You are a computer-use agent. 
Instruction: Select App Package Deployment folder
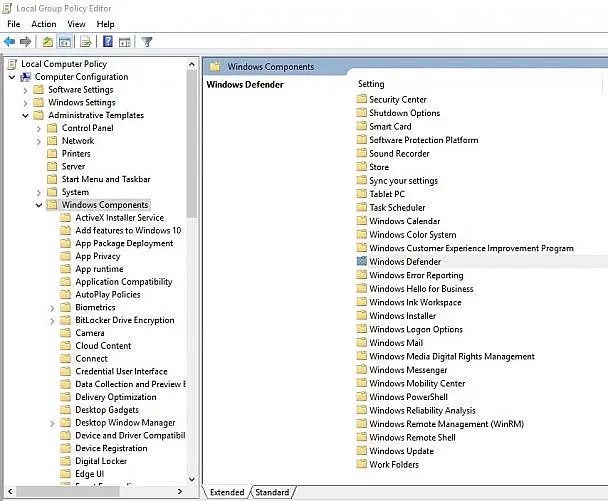(124, 243)
